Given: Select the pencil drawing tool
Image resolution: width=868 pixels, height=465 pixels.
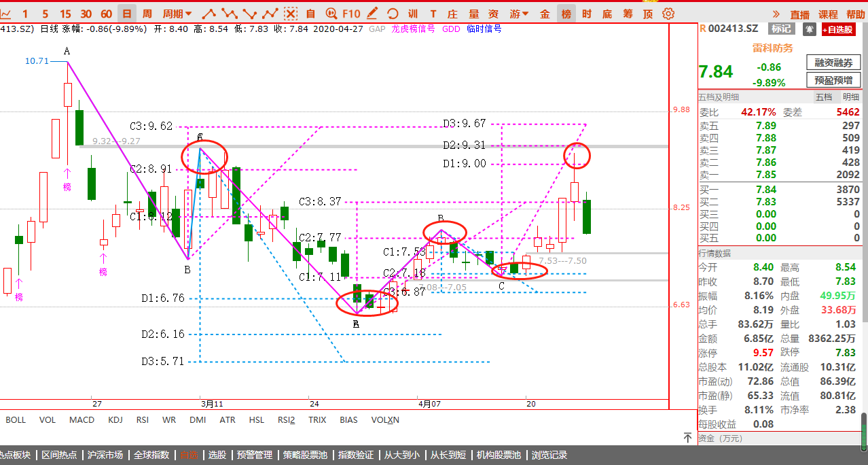Looking at the screenshot, I should pos(372,13).
